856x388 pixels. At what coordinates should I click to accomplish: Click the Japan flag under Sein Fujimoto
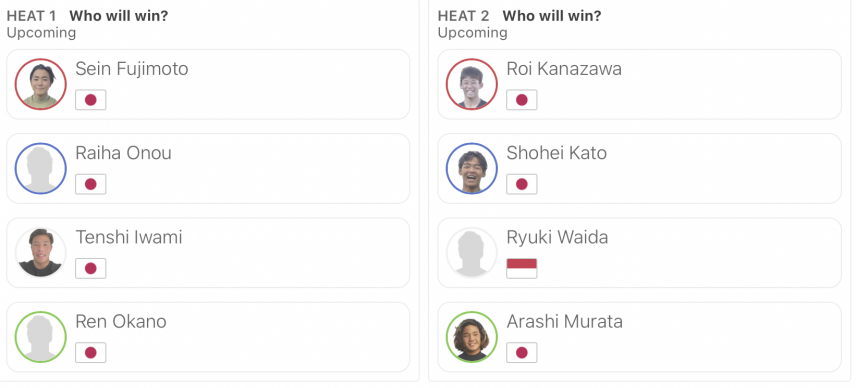pos(91,100)
